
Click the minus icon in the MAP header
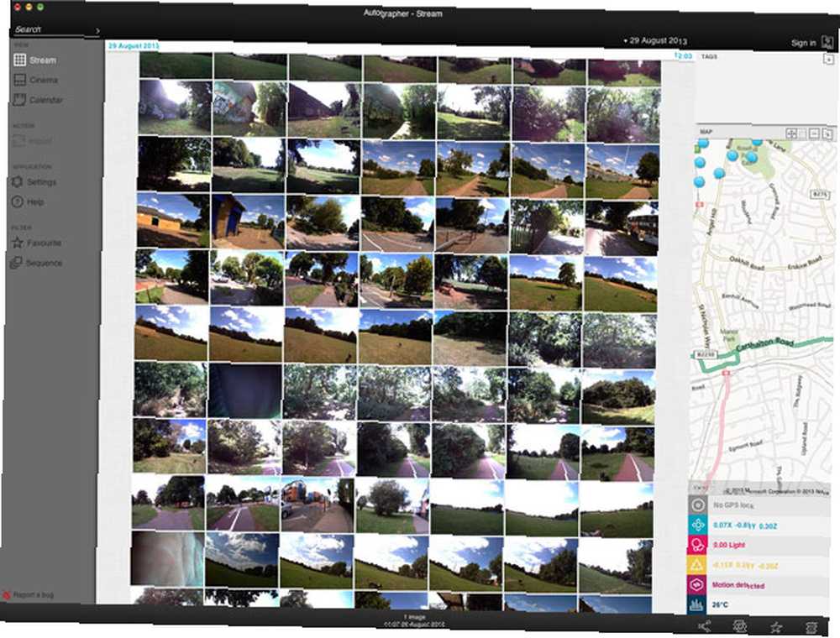pos(814,133)
